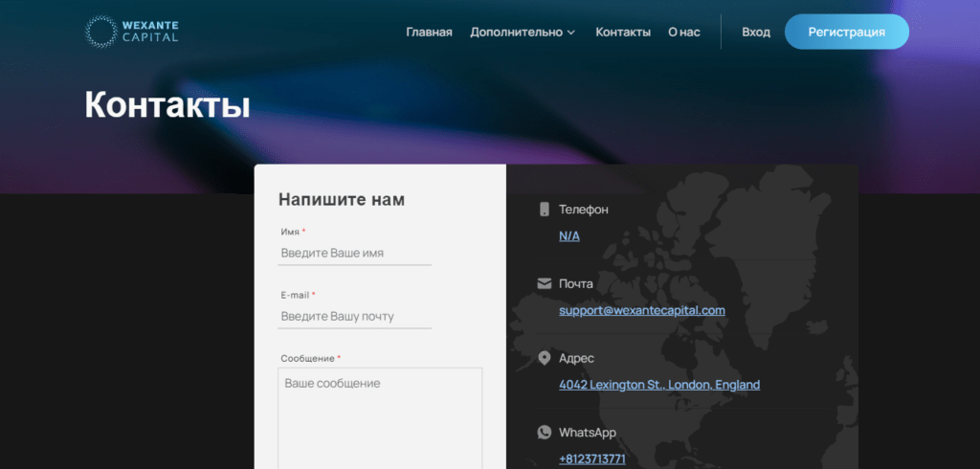980x469 pixels.
Task: Click into the Ваше сообщение textarea
Action: (380, 418)
